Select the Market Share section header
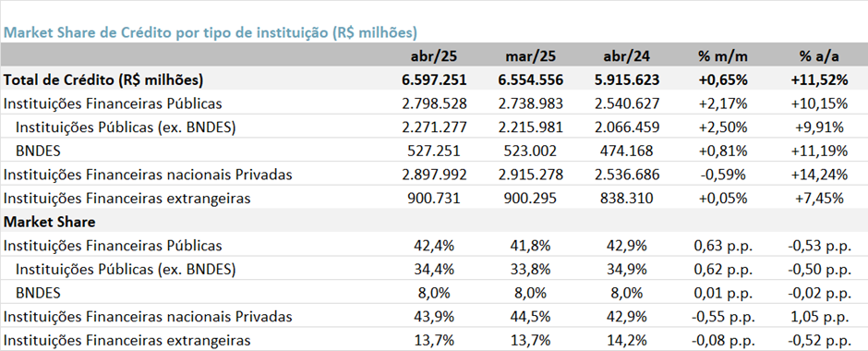Image resolution: width=868 pixels, height=351 pixels. [49, 222]
